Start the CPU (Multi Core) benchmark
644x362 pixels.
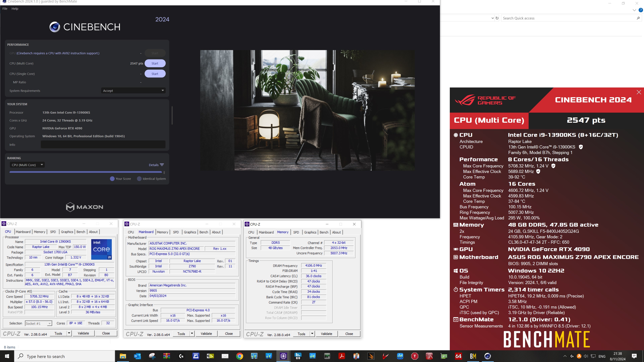[x=155, y=64]
